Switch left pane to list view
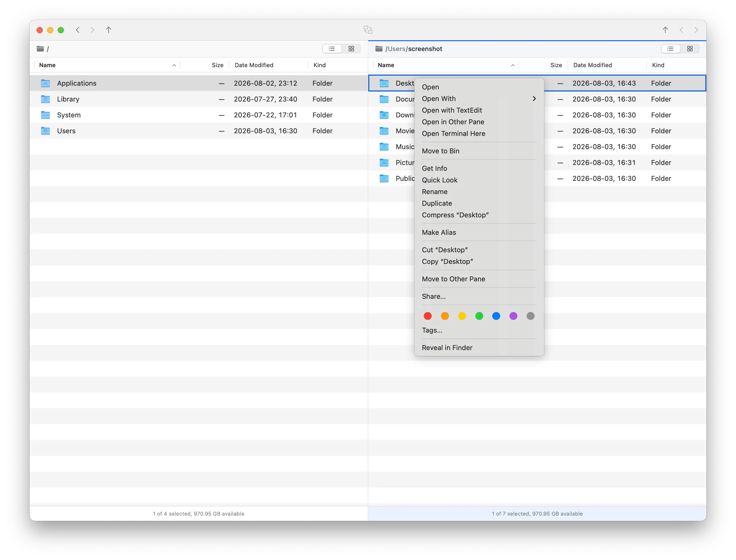The width and height of the screenshot is (736, 560). (332, 49)
